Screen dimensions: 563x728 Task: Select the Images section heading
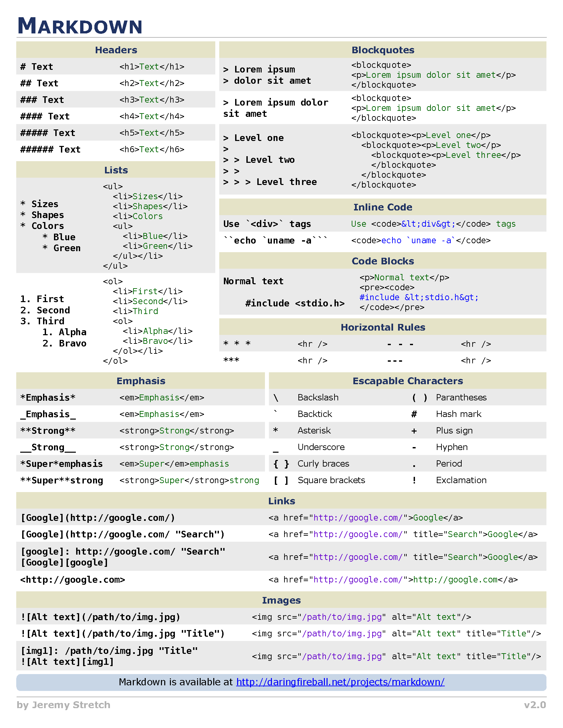tap(281, 600)
